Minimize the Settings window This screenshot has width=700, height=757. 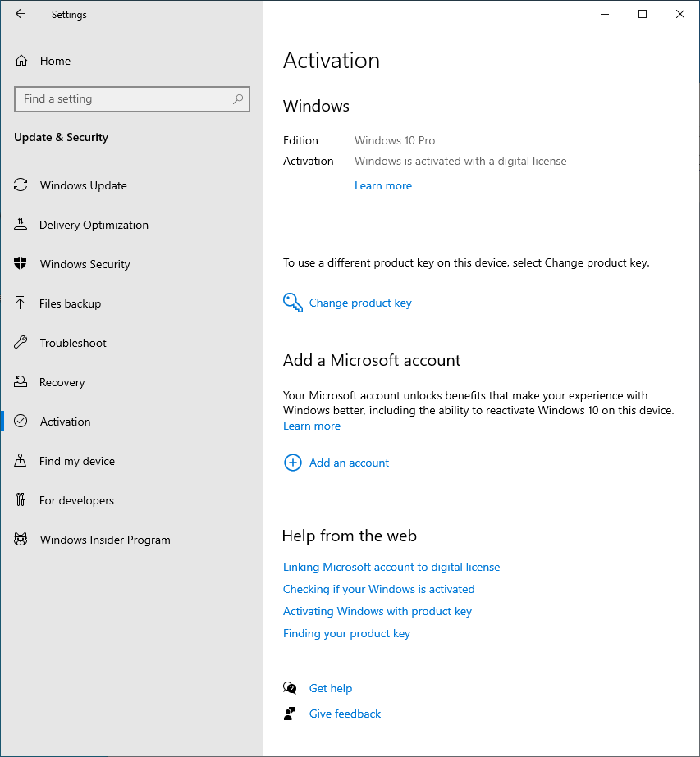coord(604,14)
